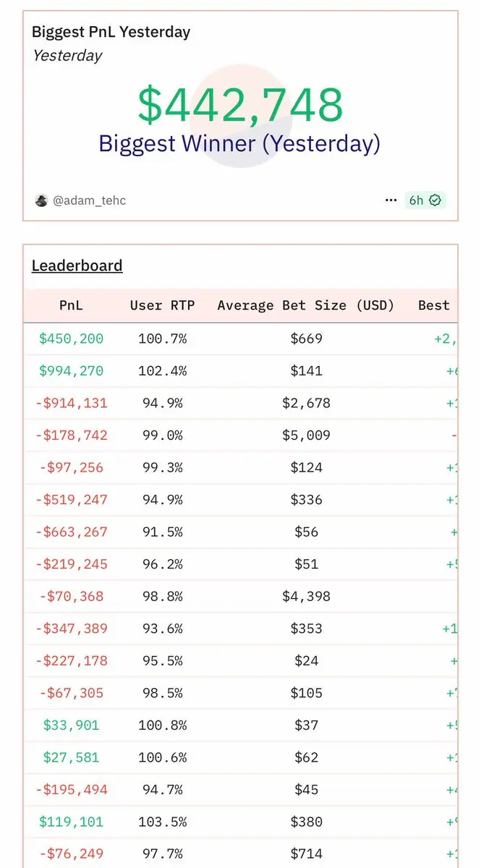481x868 pixels.
Task: Select the $119,101 PnL entry
Action: pyautogui.click(x=71, y=822)
